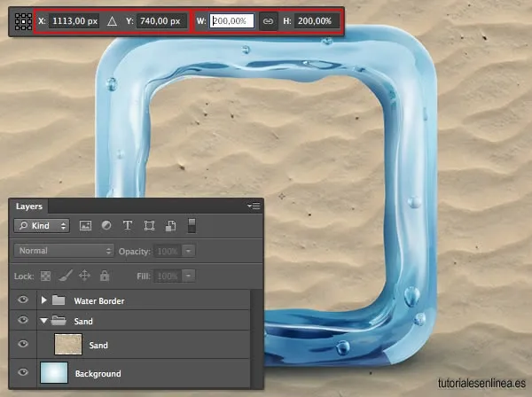
Task: Click the lock transparent pixels icon
Action: coord(45,276)
